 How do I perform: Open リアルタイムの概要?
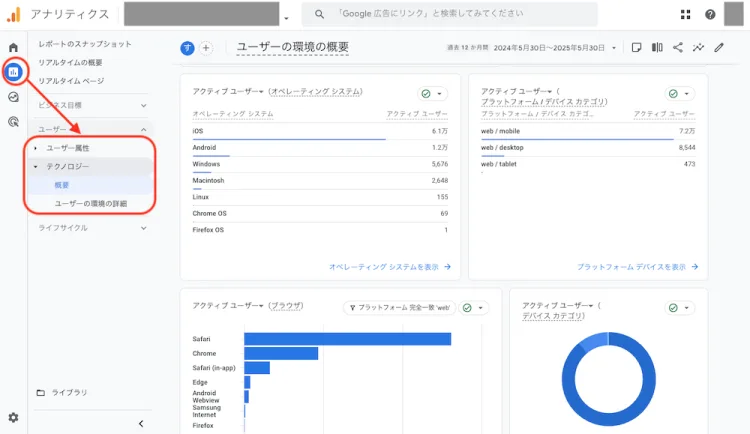coord(70,63)
